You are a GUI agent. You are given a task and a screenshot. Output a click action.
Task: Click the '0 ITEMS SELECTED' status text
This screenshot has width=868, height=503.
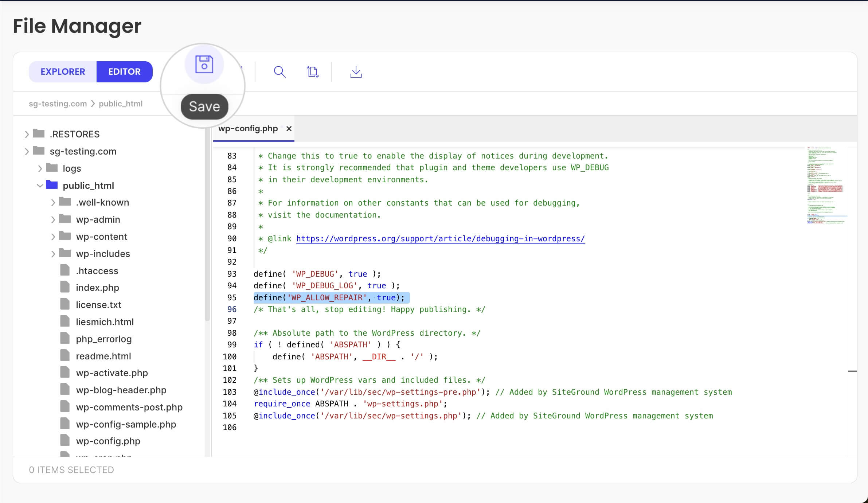[x=71, y=470]
